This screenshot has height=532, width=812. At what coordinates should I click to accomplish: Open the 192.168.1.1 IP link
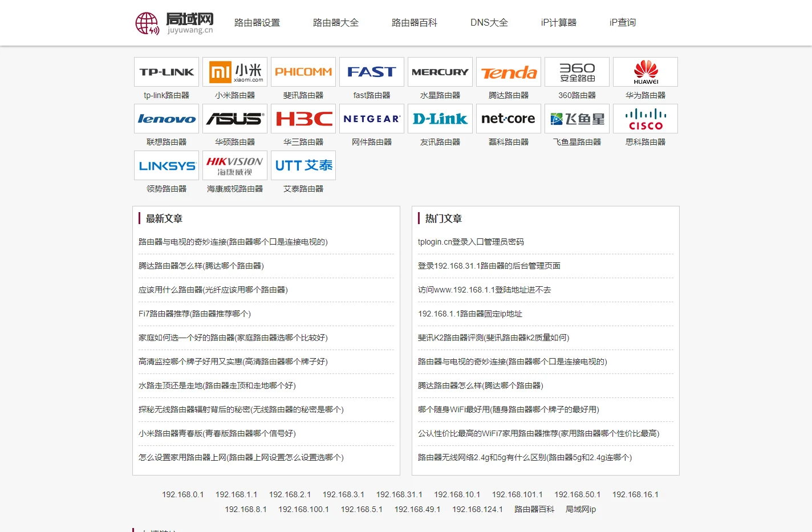237,494
